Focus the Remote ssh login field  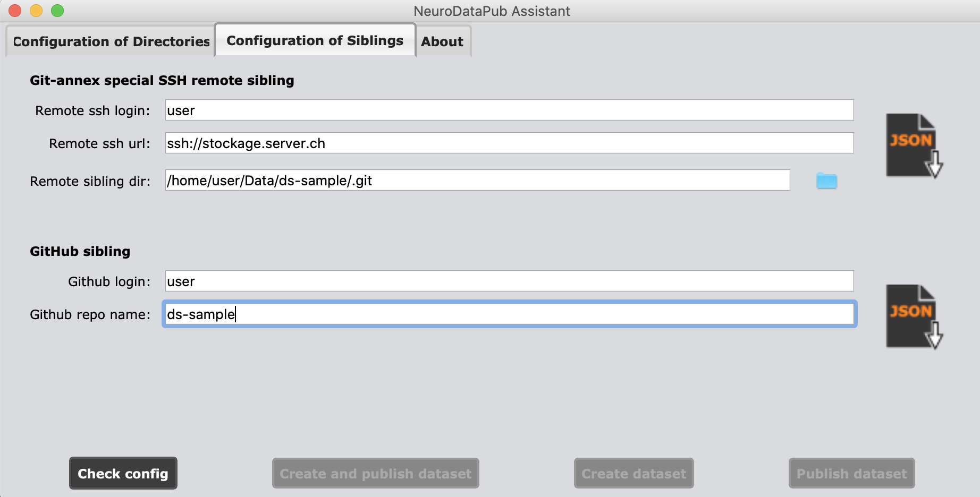(x=509, y=110)
